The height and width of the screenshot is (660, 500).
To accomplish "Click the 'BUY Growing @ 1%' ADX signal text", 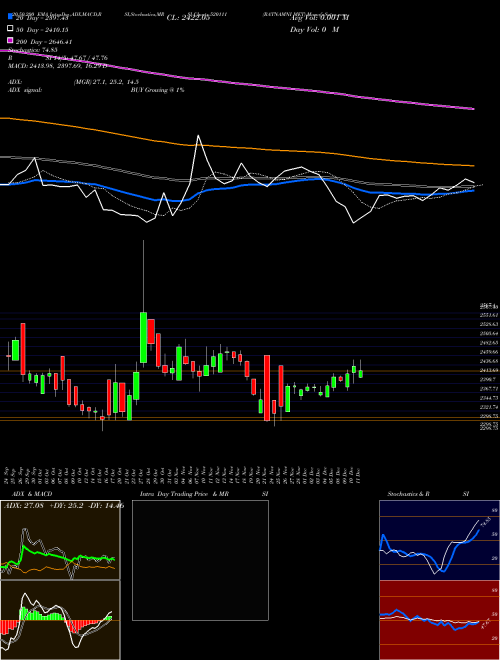I will [157, 90].
